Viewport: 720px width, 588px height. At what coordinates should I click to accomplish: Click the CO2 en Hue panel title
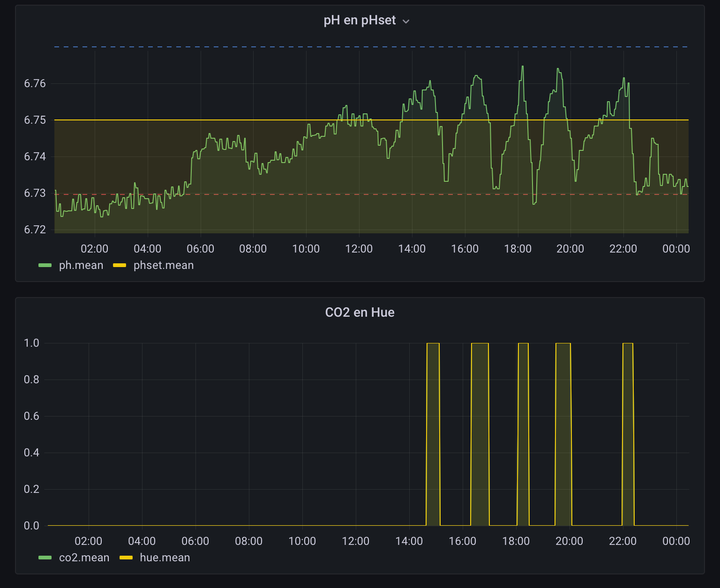click(360, 313)
